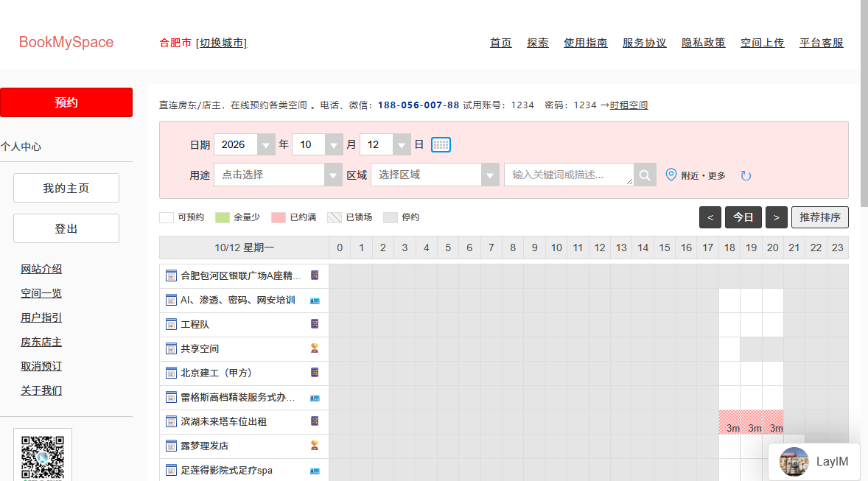Image resolution: width=868 pixels, height=481 pixels.
Task: Click the 切换城市 link
Action: tap(222, 43)
